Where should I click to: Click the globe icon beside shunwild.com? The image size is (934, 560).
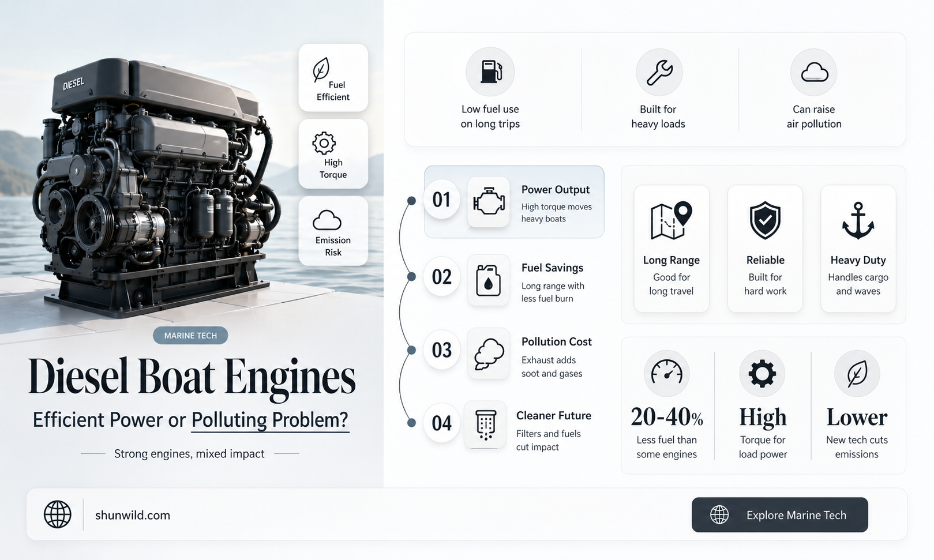pyautogui.click(x=58, y=514)
